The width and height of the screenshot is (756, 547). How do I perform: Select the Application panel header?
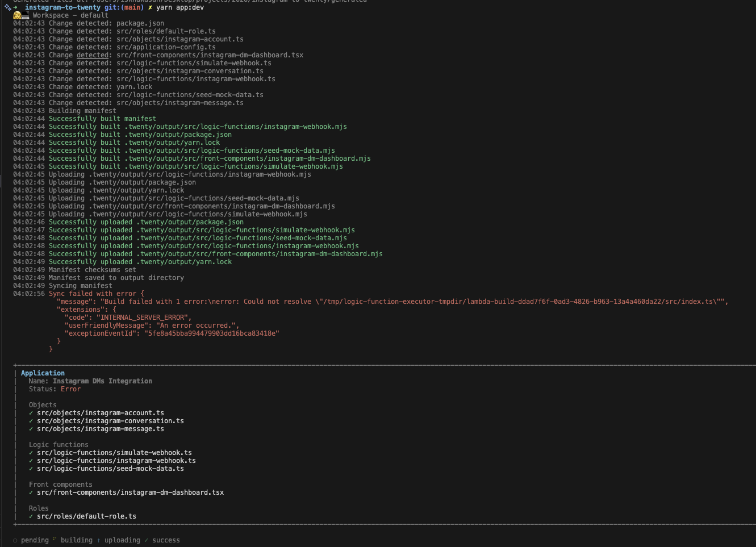point(43,373)
